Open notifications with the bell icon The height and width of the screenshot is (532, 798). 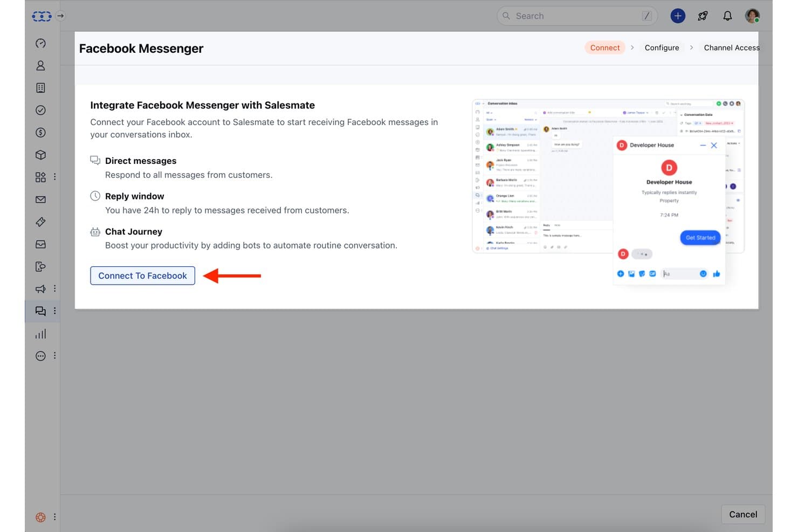point(727,16)
